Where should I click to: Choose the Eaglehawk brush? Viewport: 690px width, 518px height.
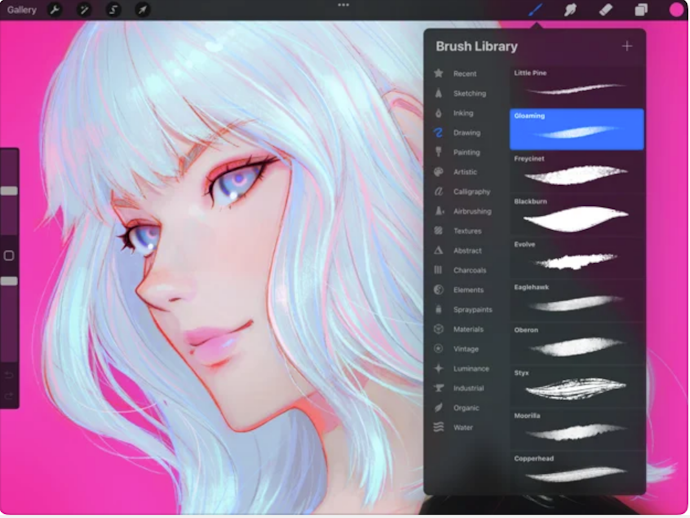tap(577, 301)
